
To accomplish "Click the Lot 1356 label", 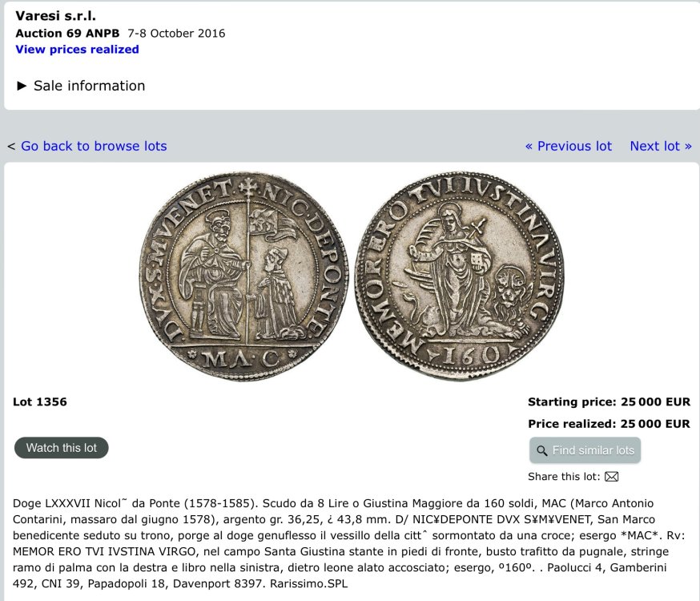I will tap(40, 402).
